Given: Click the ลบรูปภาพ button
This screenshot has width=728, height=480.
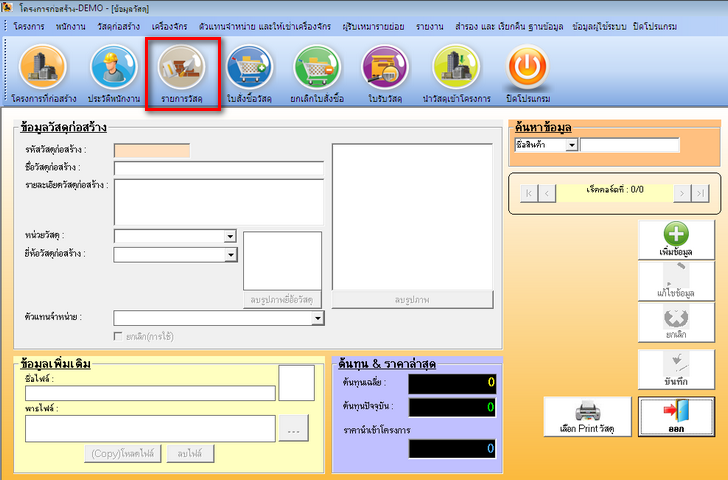Looking at the screenshot, I should coord(412,300).
